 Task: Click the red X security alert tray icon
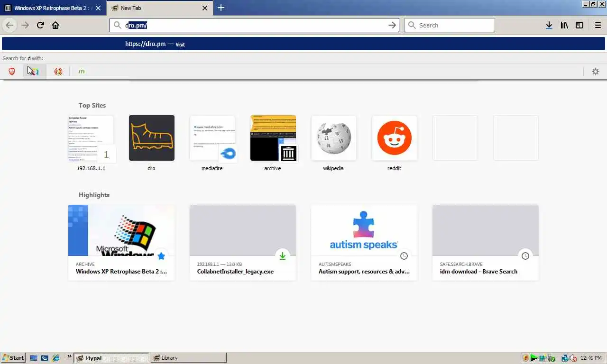point(573,358)
